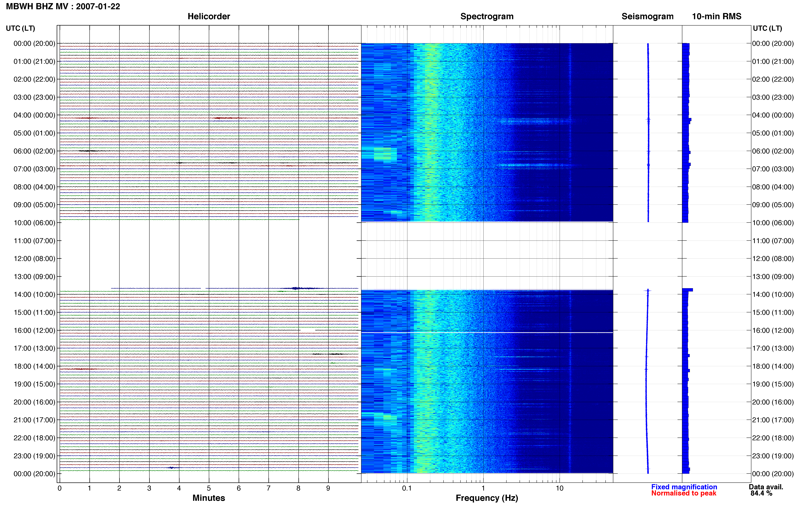812x508 pixels.
Task: Click "12:00 (08:00)" on the helicorder time axis
Action: [x=34, y=259]
